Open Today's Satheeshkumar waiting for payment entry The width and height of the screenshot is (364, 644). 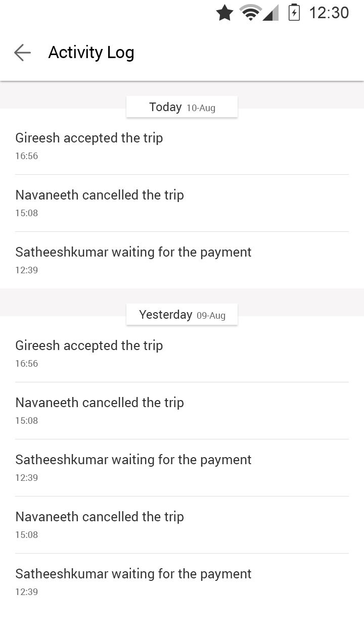click(x=182, y=260)
